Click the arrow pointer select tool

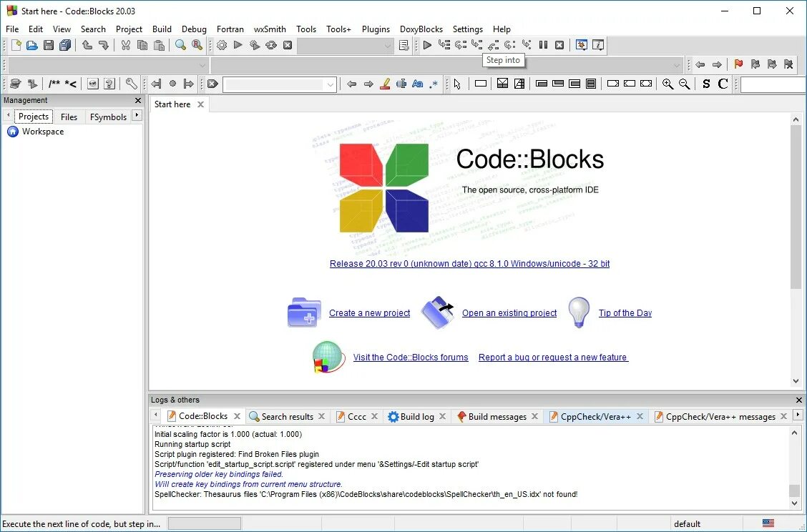[457, 84]
